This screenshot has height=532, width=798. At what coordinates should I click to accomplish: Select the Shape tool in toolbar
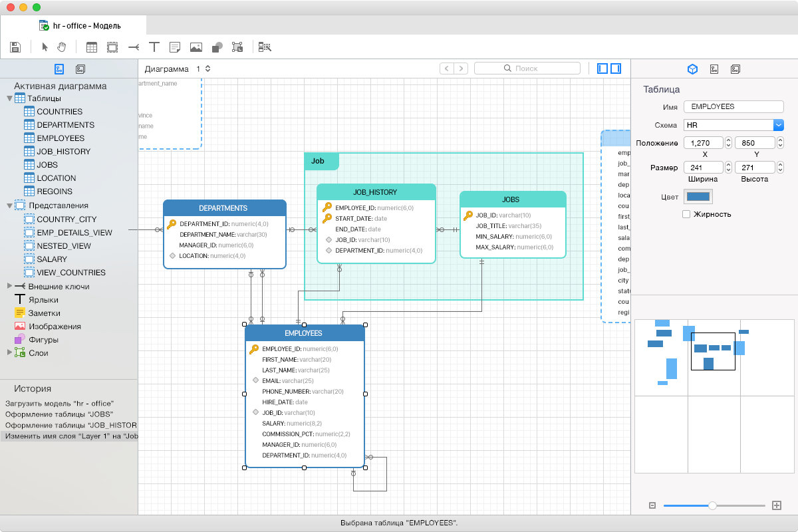(x=216, y=47)
